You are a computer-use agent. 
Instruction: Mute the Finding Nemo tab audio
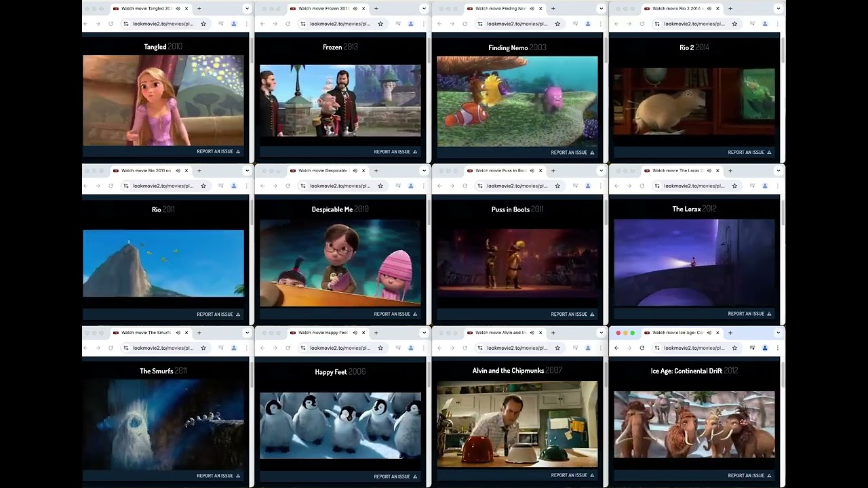point(532,9)
